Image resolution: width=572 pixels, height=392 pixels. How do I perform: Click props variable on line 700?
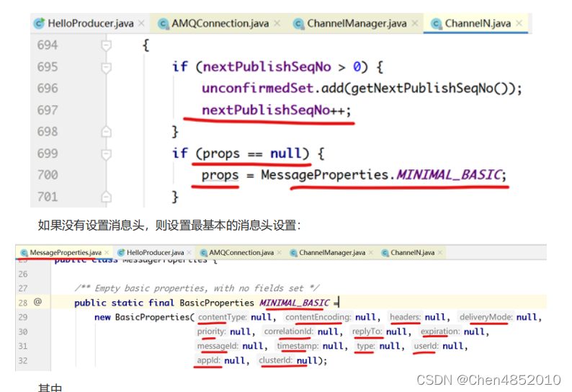point(220,175)
